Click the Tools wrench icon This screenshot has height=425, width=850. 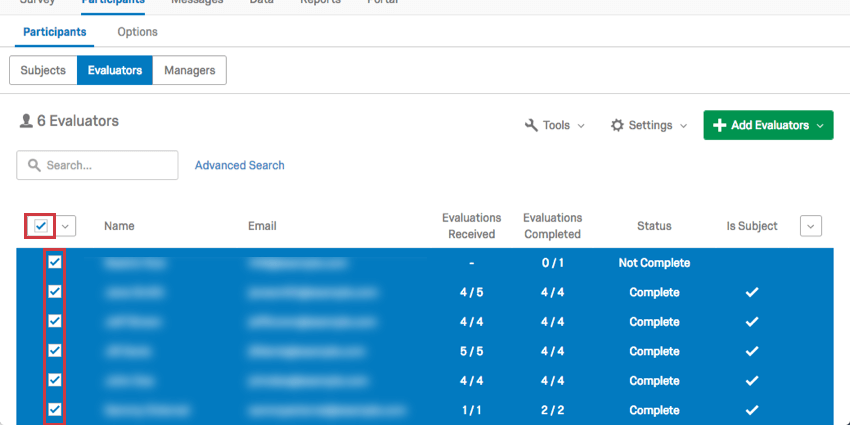click(x=531, y=126)
